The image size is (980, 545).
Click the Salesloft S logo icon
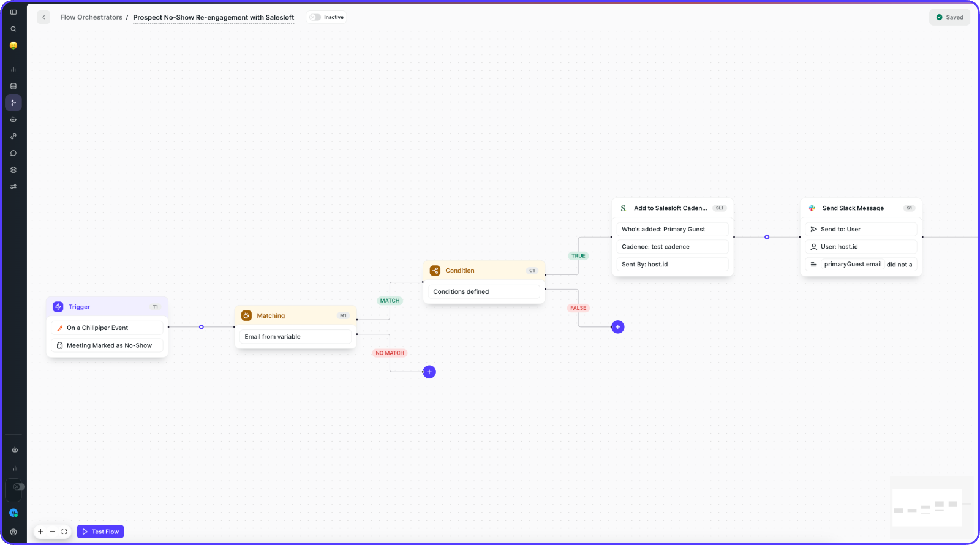click(624, 208)
